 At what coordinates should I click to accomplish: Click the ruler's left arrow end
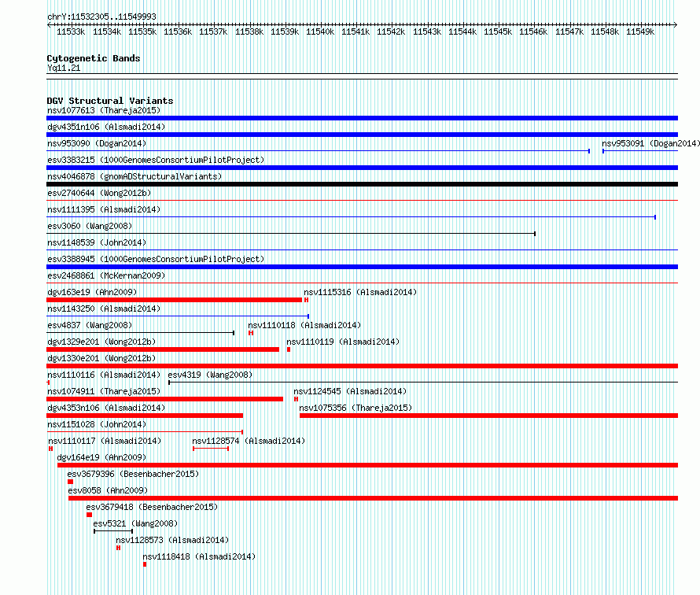tap(49, 24)
